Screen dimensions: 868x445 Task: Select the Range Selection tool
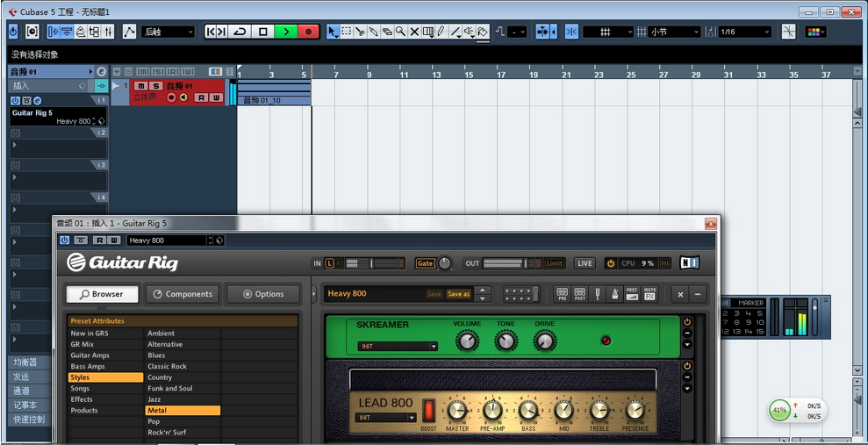[x=347, y=32]
